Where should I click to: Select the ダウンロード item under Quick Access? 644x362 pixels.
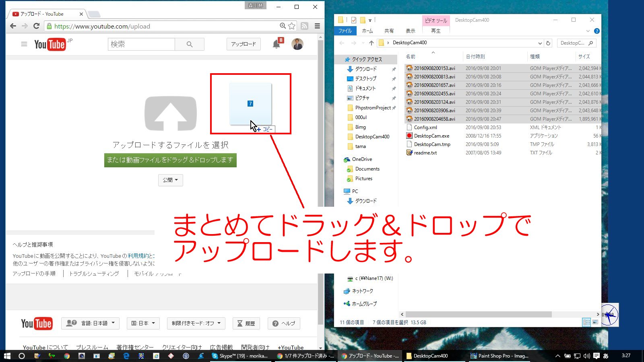pos(366,69)
